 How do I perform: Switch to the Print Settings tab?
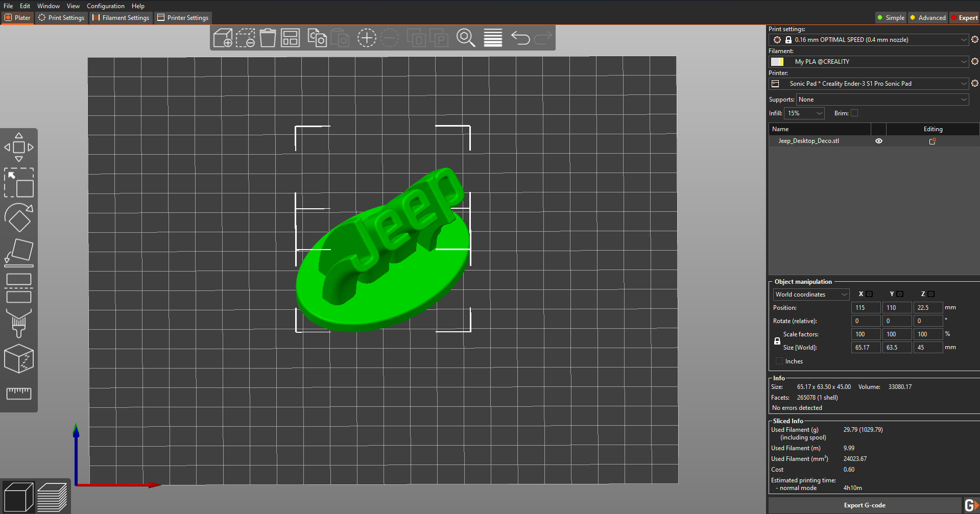61,18
